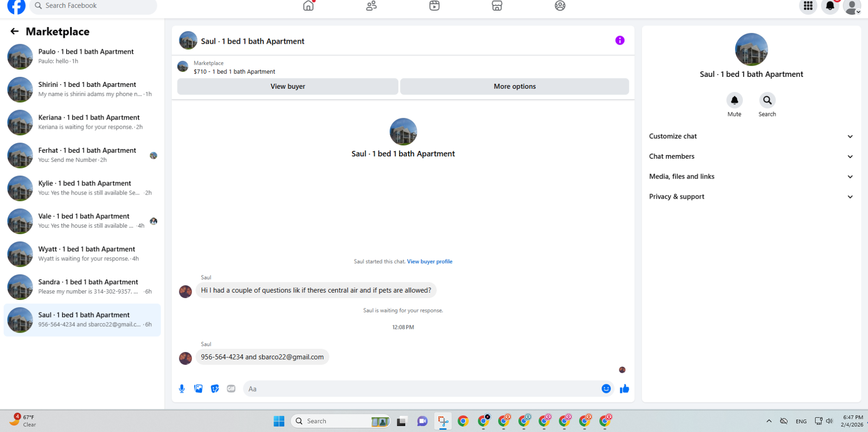Expand the Customize chat section

pyautogui.click(x=751, y=136)
